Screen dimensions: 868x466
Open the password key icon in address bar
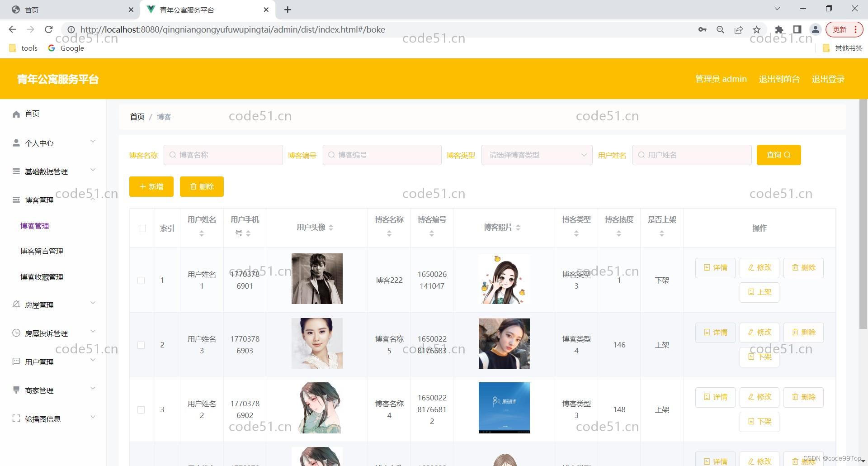click(702, 29)
